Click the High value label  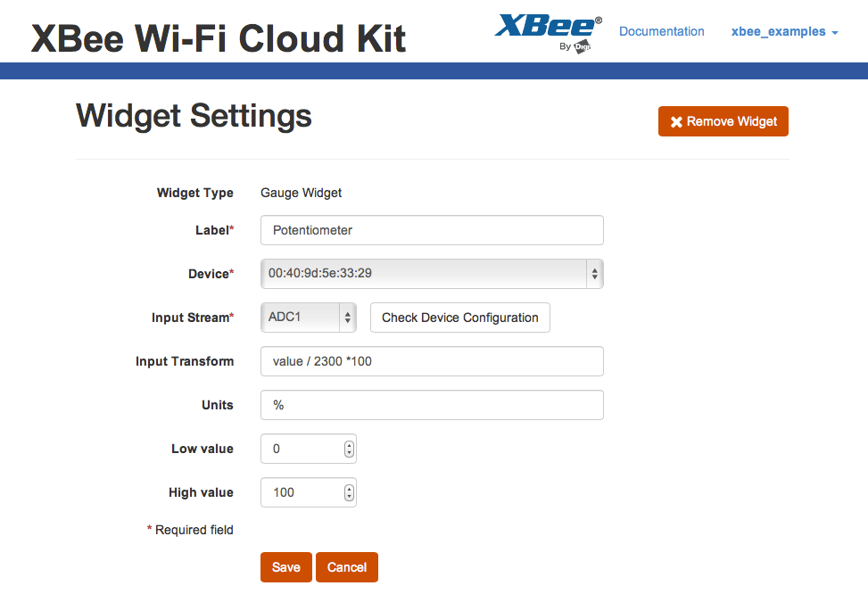click(201, 492)
